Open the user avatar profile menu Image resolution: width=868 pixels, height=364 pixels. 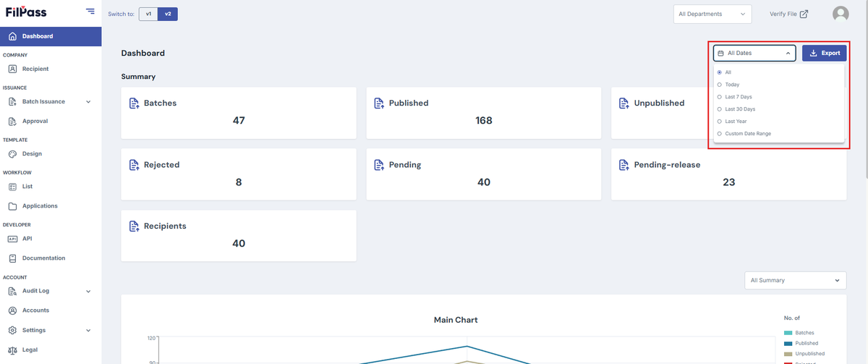pyautogui.click(x=841, y=14)
